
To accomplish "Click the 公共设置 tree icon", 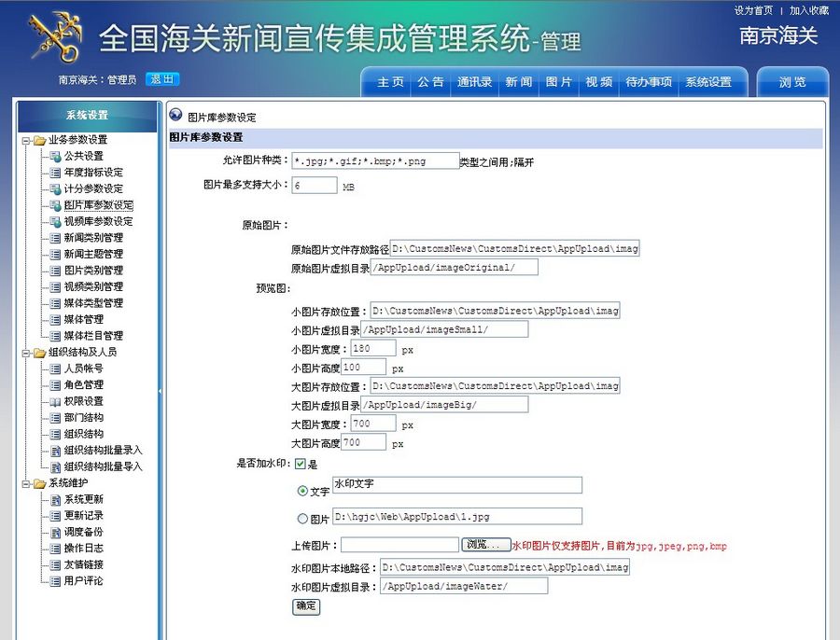I will pos(55,157).
